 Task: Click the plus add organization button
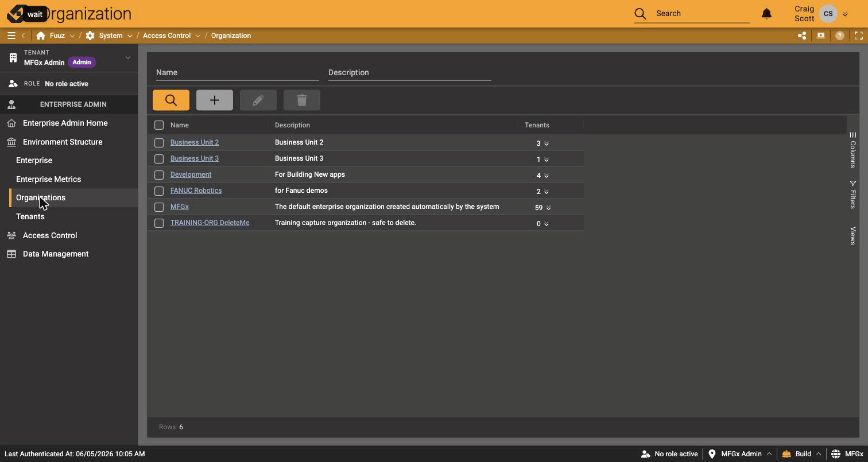[215, 100]
